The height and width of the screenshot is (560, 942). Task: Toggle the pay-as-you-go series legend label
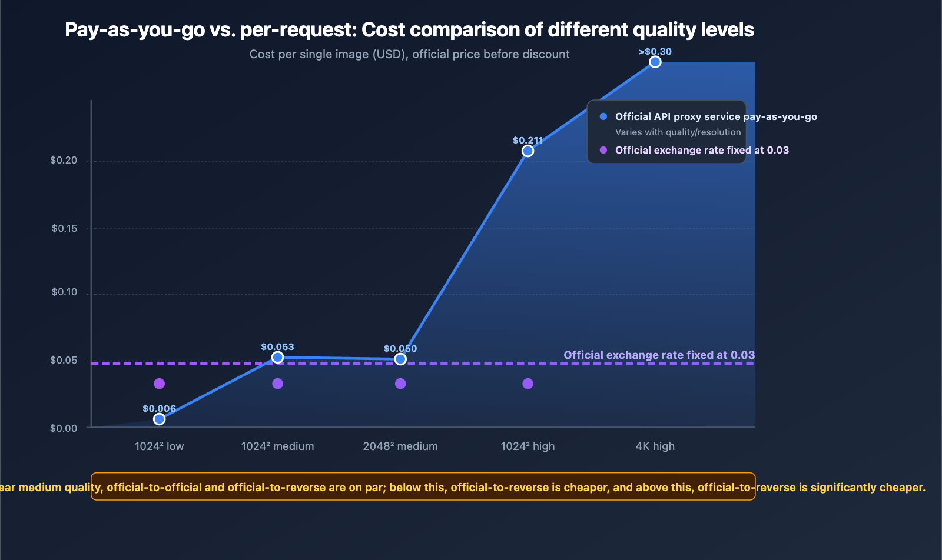715,116
